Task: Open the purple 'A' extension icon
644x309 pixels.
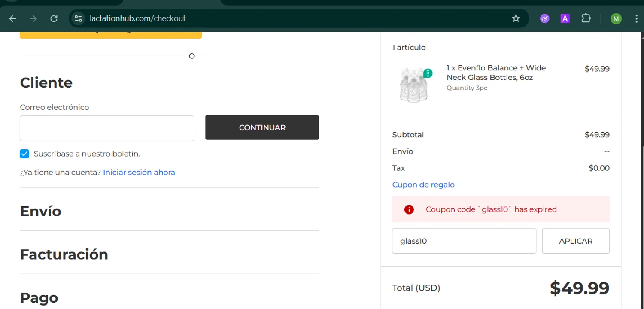Action: point(565,18)
